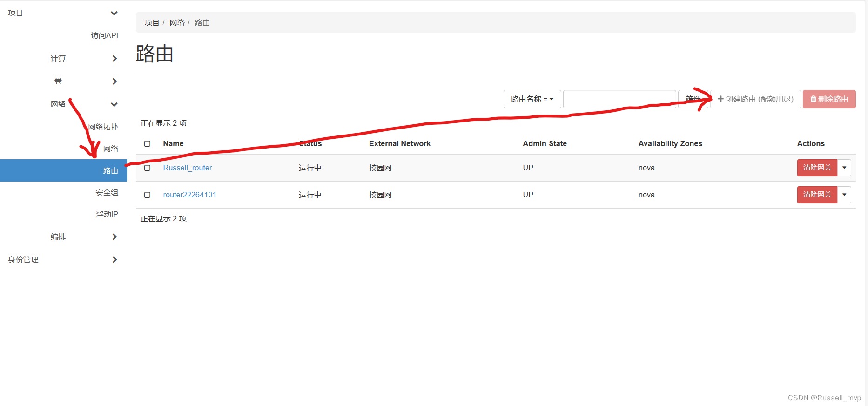Click 运行中 status of router22264101
This screenshot has width=868, height=406.
coord(310,195)
